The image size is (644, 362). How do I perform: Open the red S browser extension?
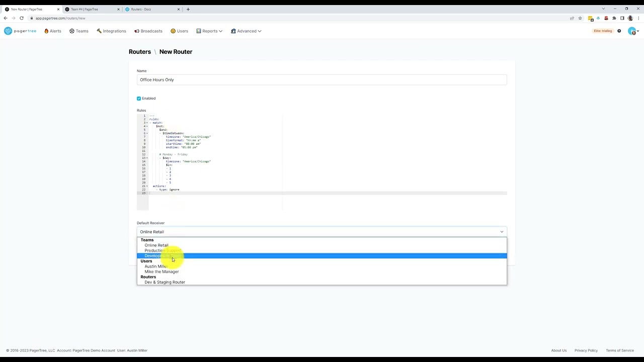click(x=606, y=18)
